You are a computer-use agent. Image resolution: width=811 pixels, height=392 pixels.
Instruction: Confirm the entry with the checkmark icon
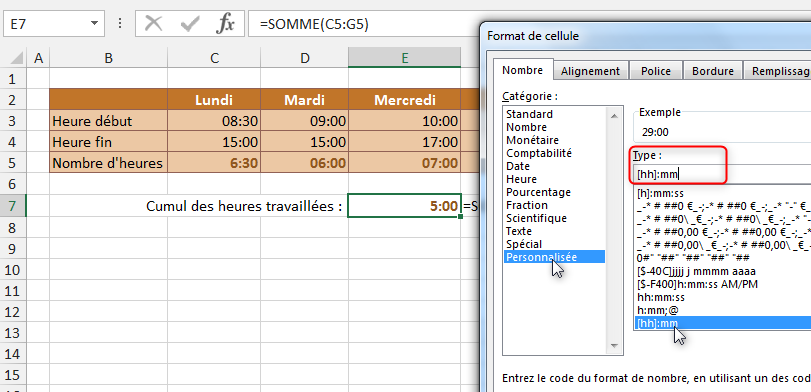click(x=190, y=24)
